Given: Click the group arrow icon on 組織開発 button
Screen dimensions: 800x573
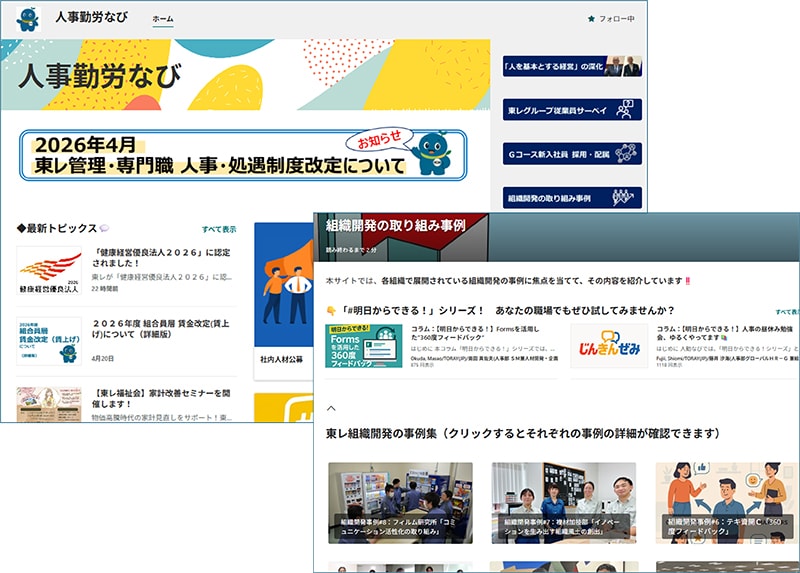Looking at the screenshot, I should point(623,197).
